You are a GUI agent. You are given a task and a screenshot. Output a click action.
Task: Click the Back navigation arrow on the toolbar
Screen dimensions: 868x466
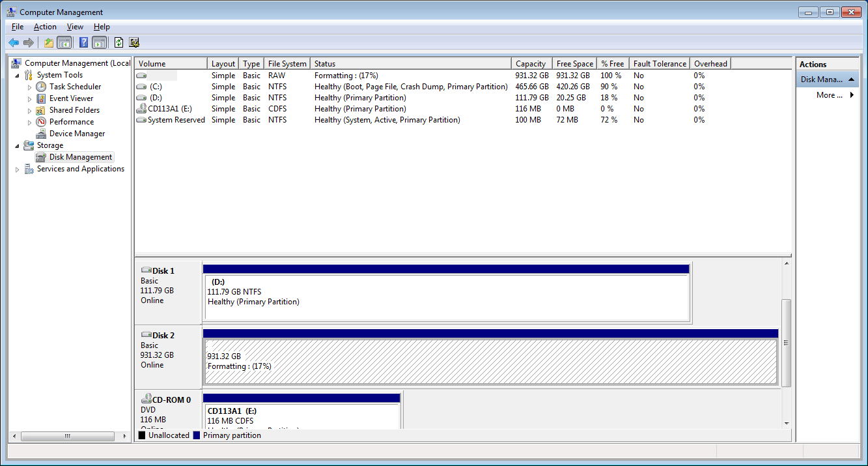click(x=14, y=42)
